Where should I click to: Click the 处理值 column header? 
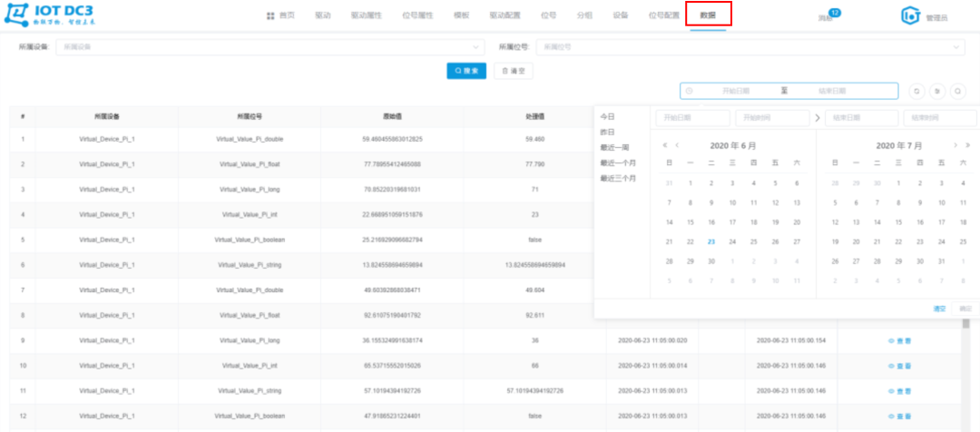[x=535, y=117]
